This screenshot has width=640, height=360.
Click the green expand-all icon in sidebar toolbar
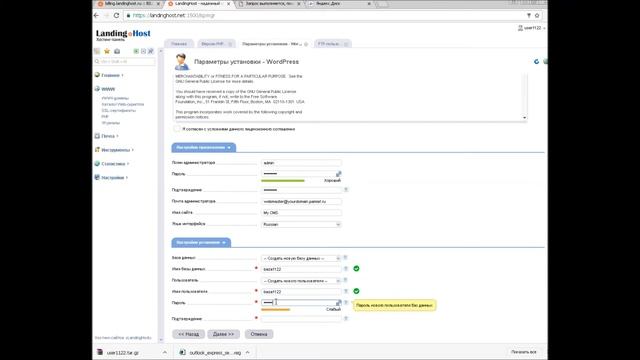(x=136, y=51)
